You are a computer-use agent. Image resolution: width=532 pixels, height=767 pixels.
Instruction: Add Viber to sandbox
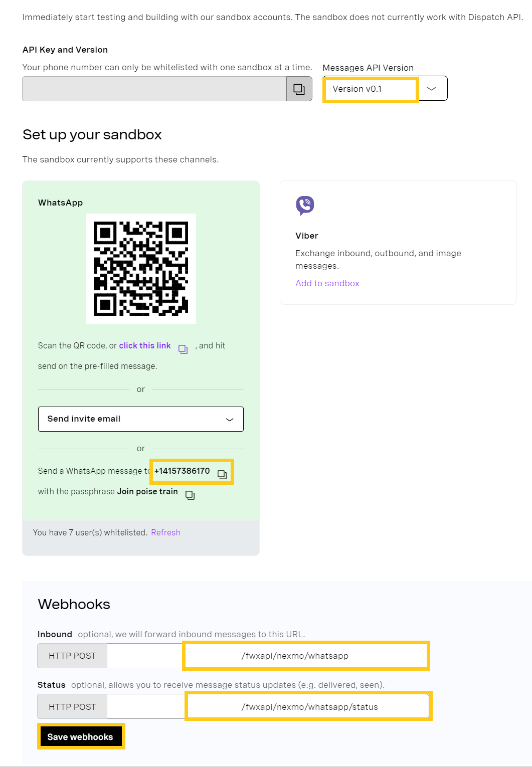point(327,283)
